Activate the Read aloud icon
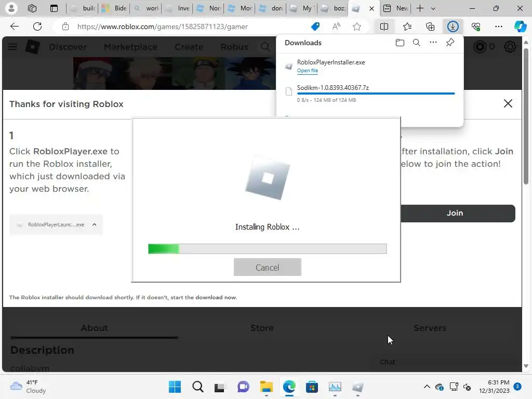 pos(336,26)
